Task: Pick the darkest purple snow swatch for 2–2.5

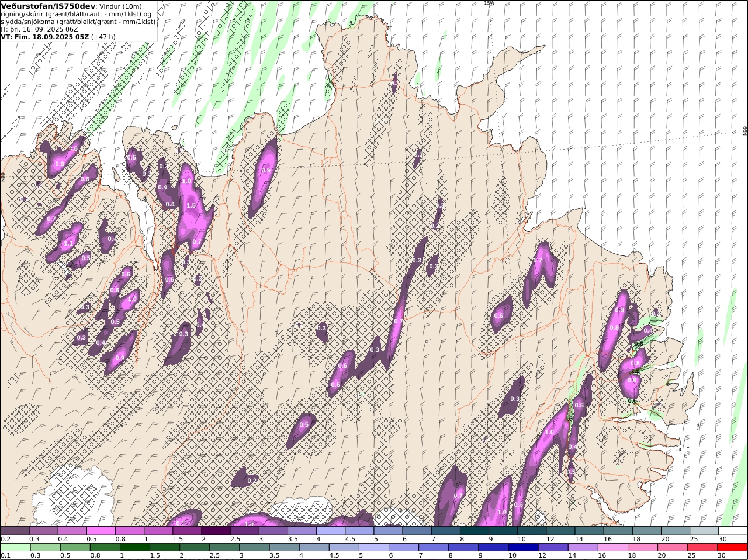Action: point(216,531)
